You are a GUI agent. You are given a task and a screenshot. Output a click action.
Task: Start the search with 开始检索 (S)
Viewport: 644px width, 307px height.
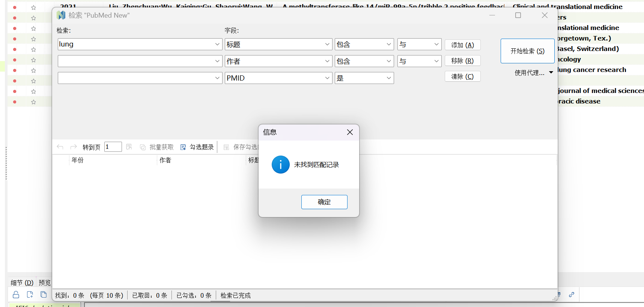click(527, 51)
